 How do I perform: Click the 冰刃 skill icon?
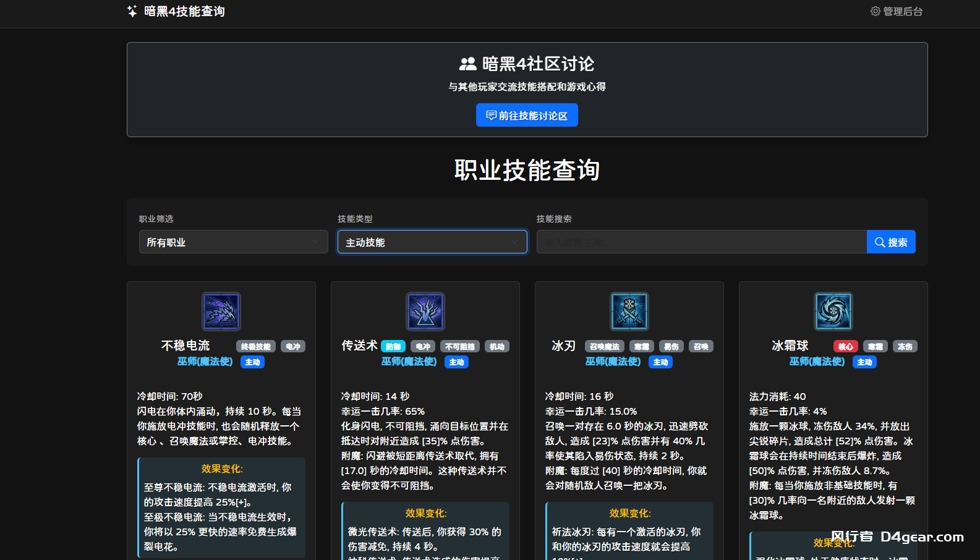pyautogui.click(x=629, y=312)
